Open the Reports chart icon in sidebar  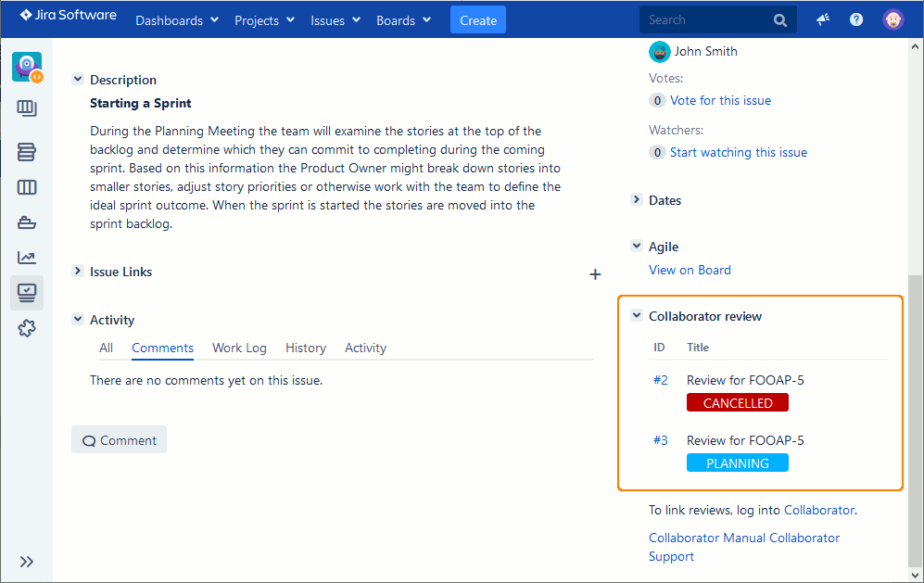27,258
